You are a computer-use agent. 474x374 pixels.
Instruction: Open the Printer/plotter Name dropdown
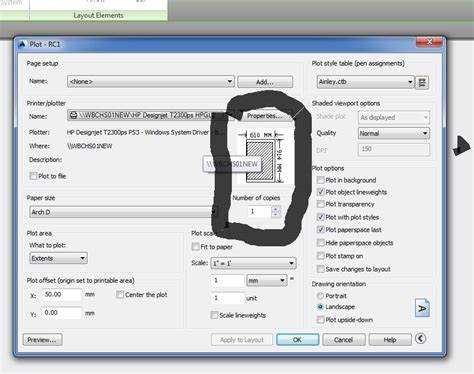(152, 116)
